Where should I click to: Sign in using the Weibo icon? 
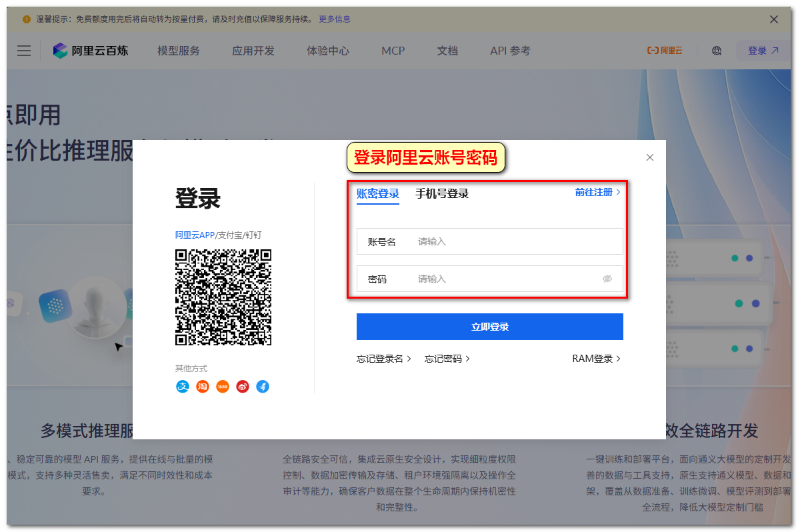[x=243, y=387]
